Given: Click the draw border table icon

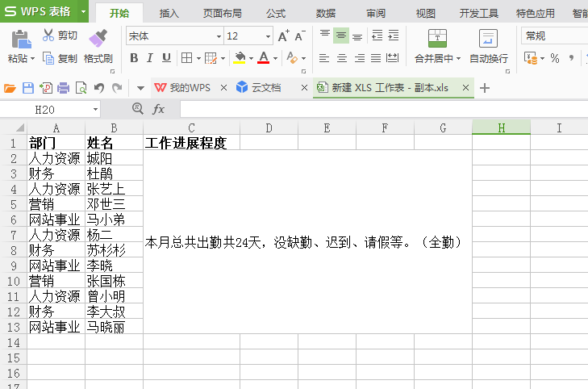Looking at the screenshot, I should 211,58.
